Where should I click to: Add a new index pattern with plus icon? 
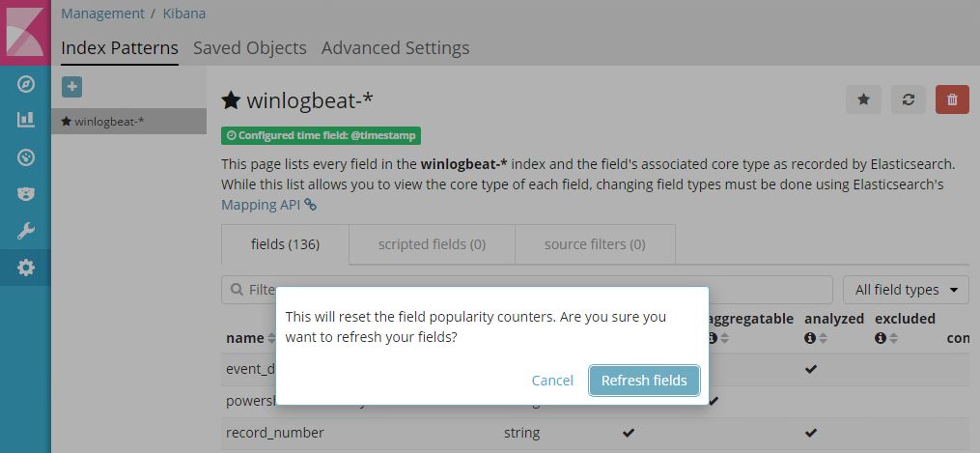point(71,87)
